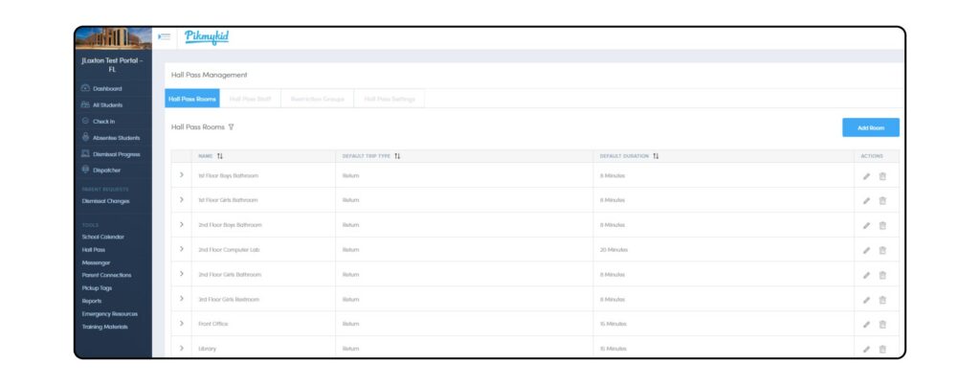Open the filter icon beside Hall Pass Rooms
The height and width of the screenshot is (387, 980).
point(232,126)
